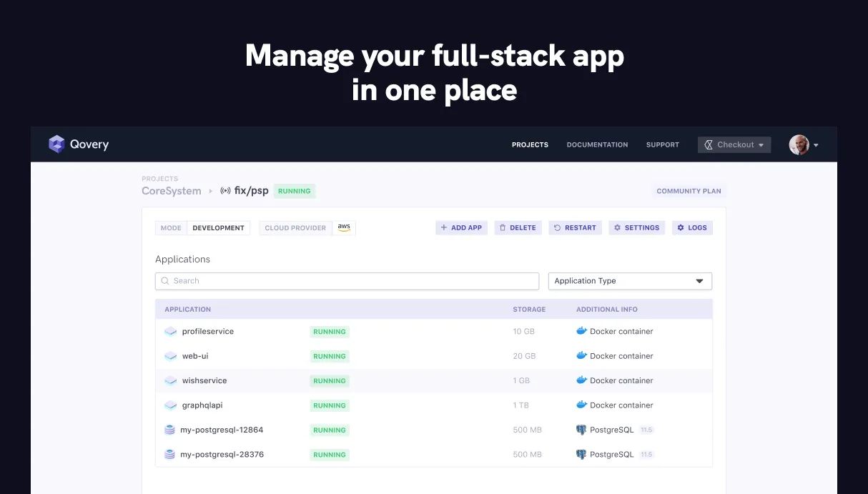Click the 1 GB storage value
868x494 pixels.
tap(521, 381)
